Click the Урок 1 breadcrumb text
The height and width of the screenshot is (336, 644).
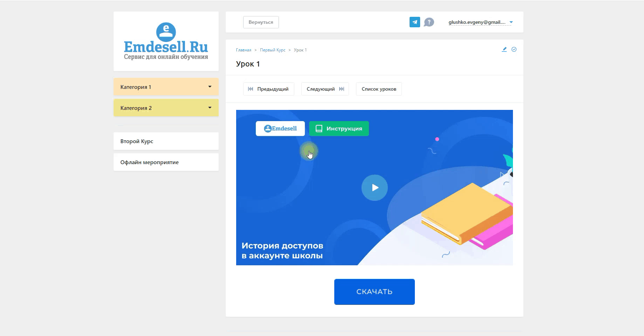[300, 50]
